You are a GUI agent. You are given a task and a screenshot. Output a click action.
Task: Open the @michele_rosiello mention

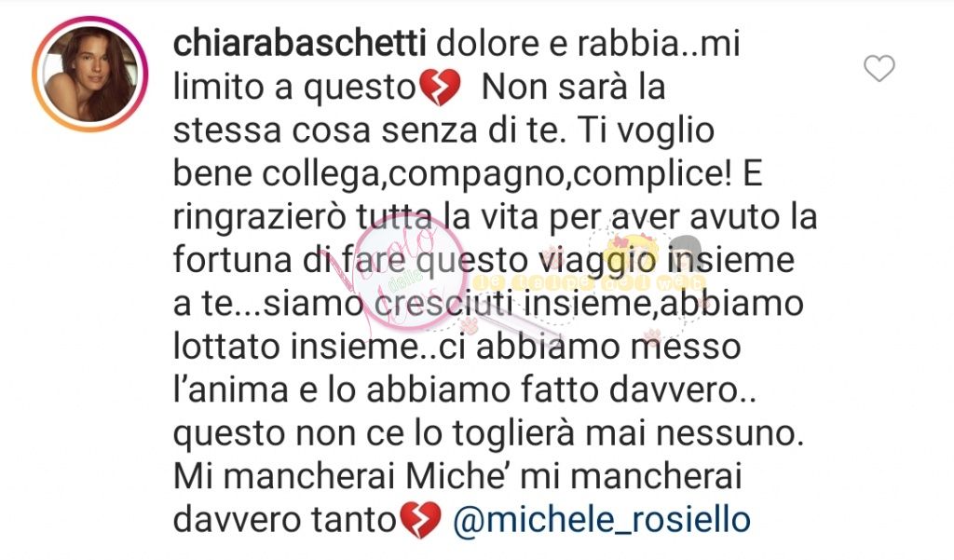(x=602, y=520)
